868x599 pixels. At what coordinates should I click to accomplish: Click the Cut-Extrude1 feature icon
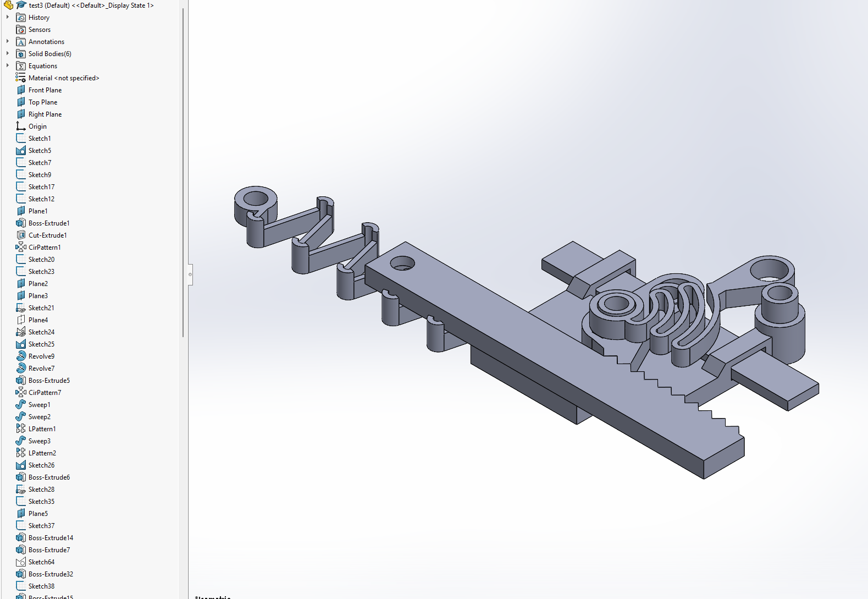tap(21, 235)
